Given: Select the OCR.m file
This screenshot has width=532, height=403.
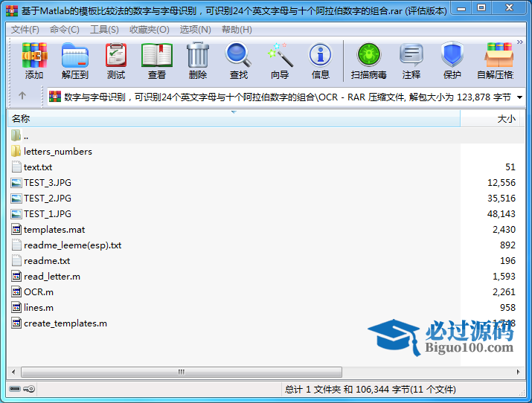Looking at the screenshot, I should point(39,292).
